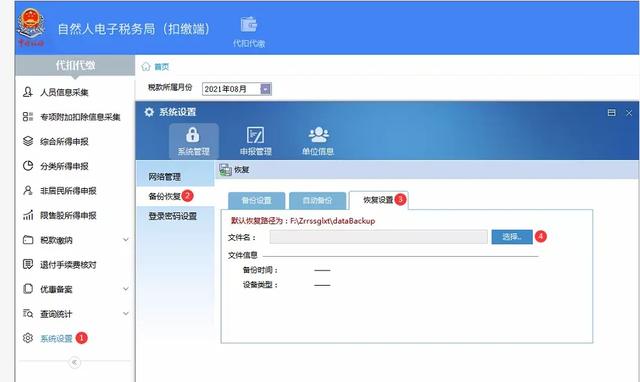Select the 系统管理 lock icon tab
This screenshot has height=382, width=640.
(x=193, y=141)
